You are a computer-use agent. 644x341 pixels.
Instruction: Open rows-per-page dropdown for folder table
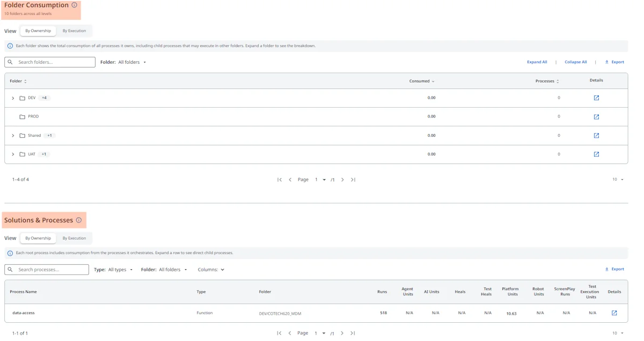point(618,180)
